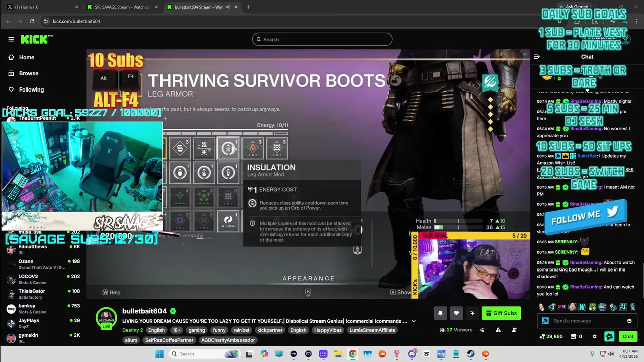Open Steam from the taskbar
The image size is (644, 362).
coord(471,354)
